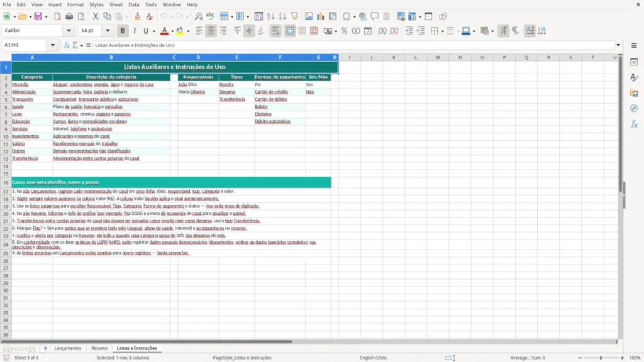Viewport: 644px width, 362px height.
Task: Click the horizontal scrollbar thumb
Action: [x=146, y=341]
